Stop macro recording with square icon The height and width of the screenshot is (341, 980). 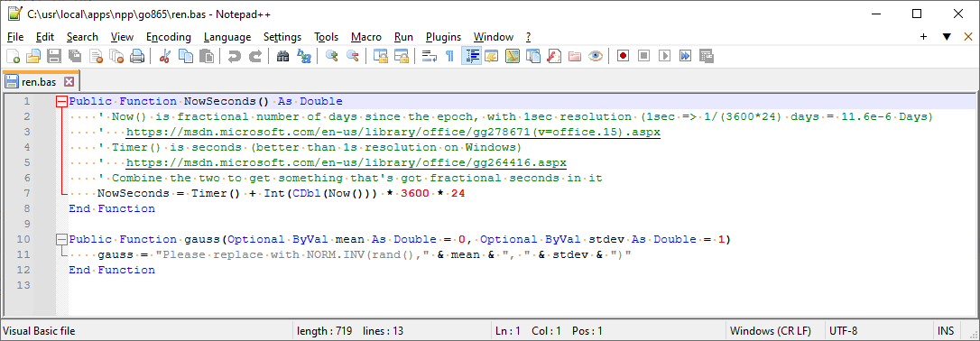click(x=643, y=56)
